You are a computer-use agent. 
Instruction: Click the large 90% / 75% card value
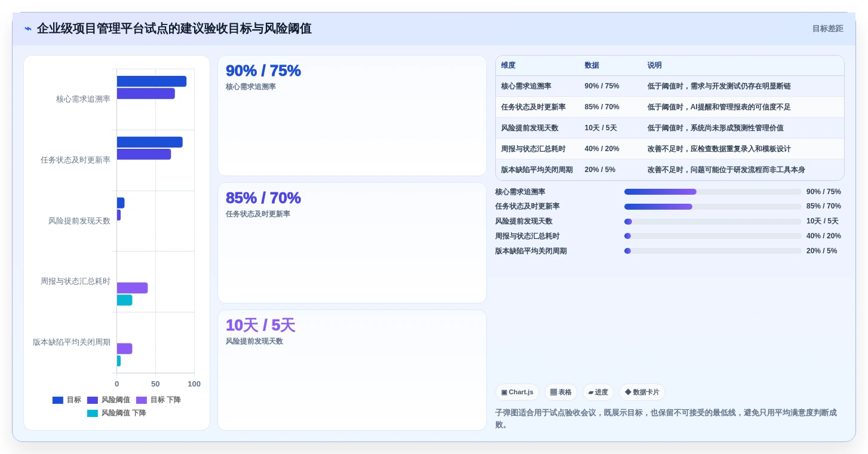[263, 70]
